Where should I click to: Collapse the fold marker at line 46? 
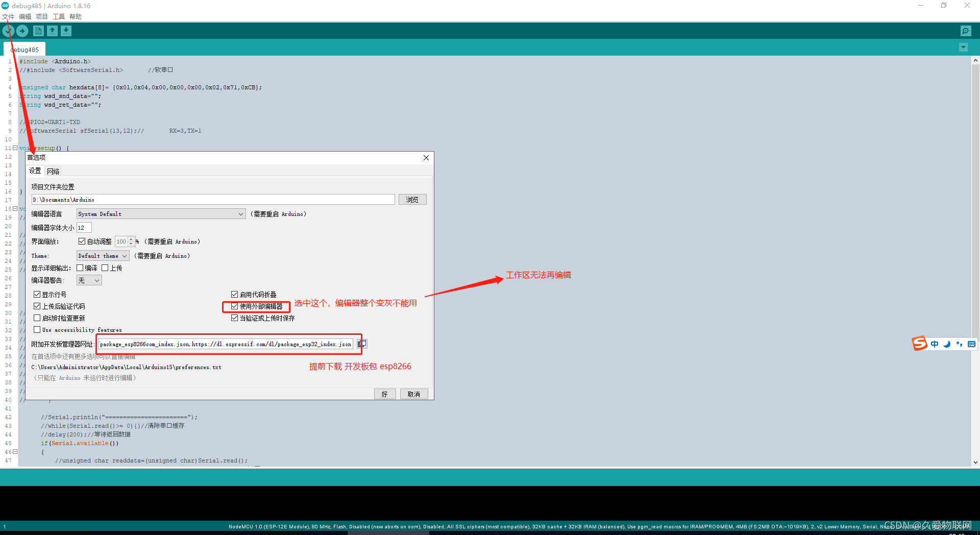15,452
